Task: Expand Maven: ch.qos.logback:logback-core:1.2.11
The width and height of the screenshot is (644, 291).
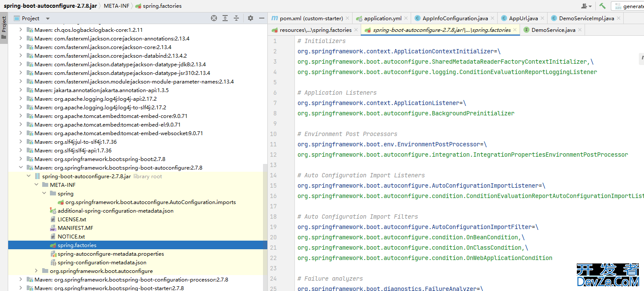Action: pos(21,30)
